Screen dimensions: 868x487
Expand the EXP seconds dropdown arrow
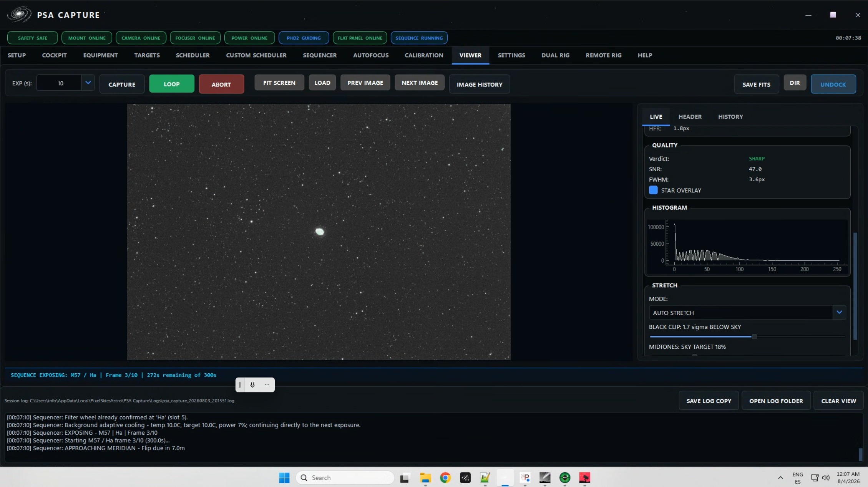click(88, 83)
